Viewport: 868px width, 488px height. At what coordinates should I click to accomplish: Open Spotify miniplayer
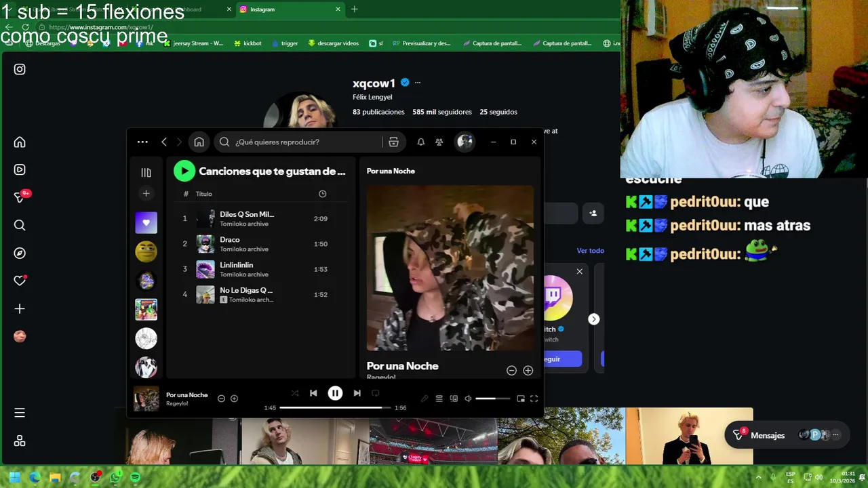[520, 399]
